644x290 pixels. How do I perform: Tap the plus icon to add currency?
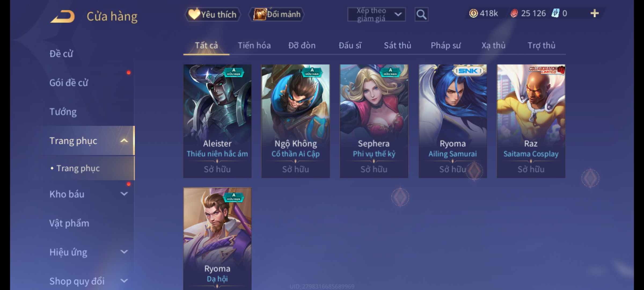[x=595, y=13]
